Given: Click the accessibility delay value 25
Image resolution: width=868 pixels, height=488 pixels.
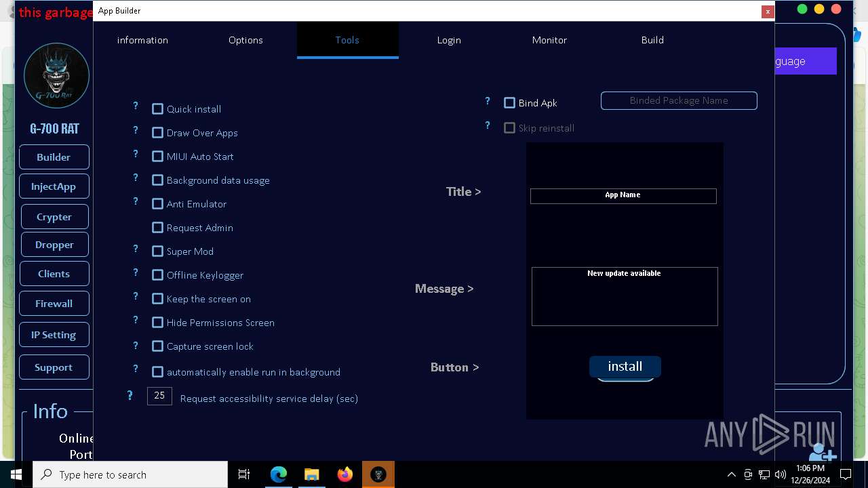Looking at the screenshot, I should [x=159, y=396].
